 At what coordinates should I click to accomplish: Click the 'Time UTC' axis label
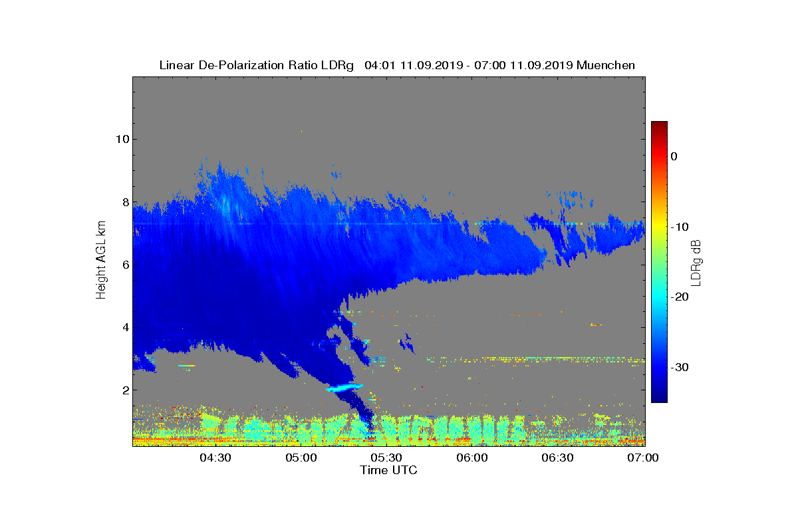pyautogui.click(x=389, y=470)
